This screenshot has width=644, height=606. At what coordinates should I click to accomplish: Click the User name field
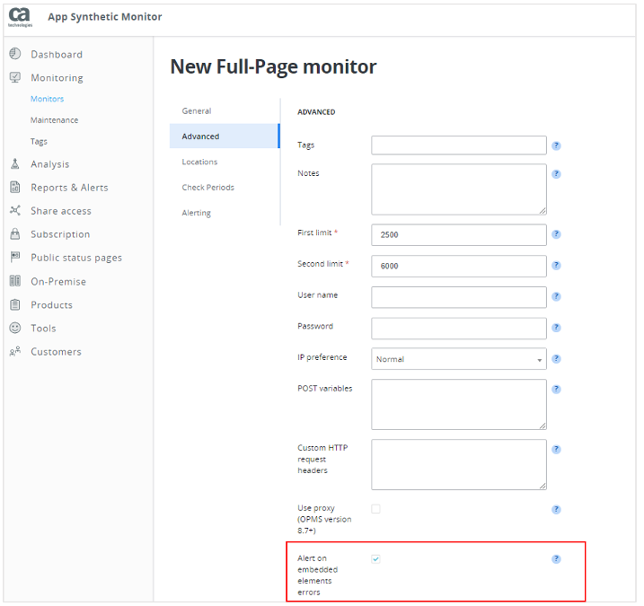coord(459,297)
